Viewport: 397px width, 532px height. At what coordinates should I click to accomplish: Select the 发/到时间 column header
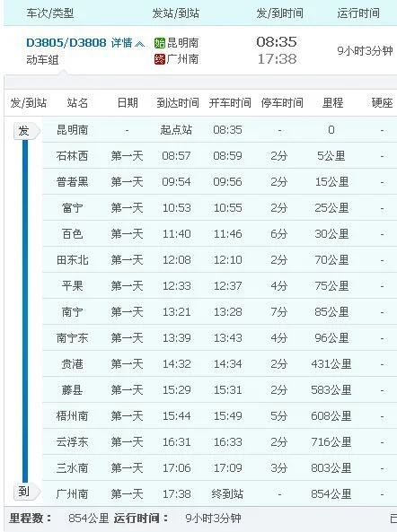tap(279, 13)
